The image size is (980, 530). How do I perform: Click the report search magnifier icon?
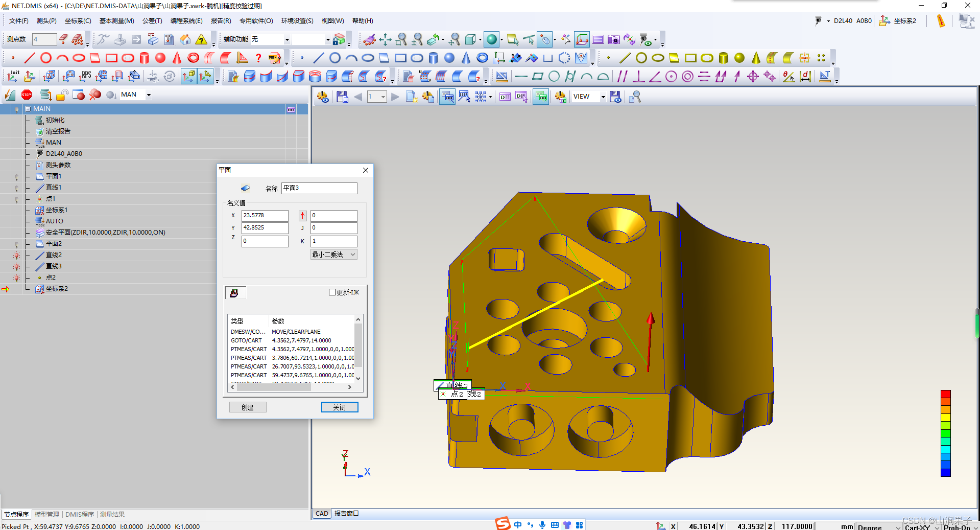click(635, 97)
